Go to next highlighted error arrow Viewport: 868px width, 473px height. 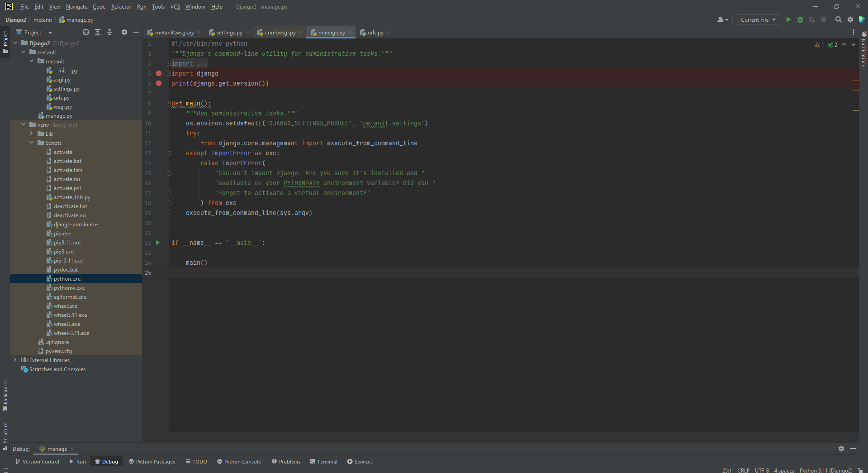click(854, 44)
